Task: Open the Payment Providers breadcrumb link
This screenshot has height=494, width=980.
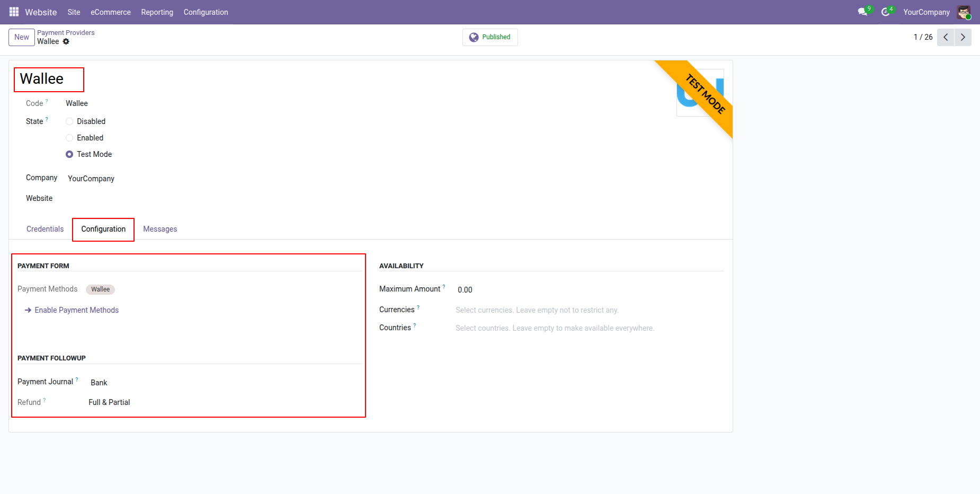Action: (66, 32)
